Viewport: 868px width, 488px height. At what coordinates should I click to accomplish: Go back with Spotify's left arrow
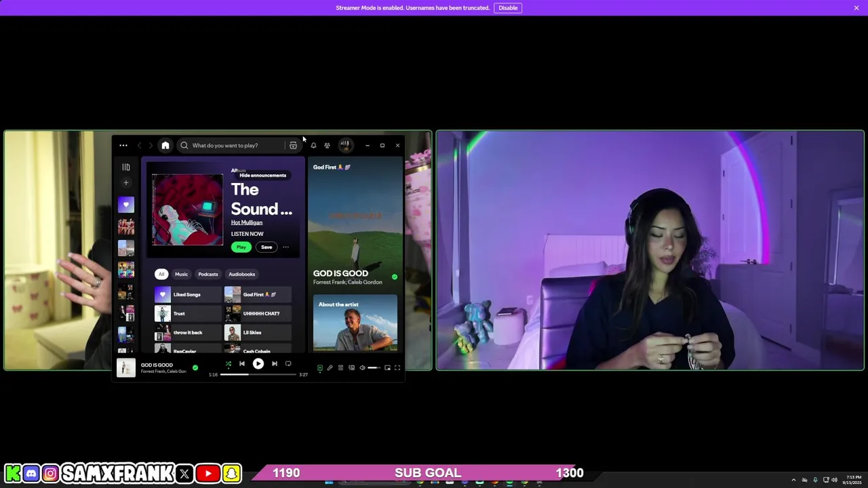coord(140,145)
